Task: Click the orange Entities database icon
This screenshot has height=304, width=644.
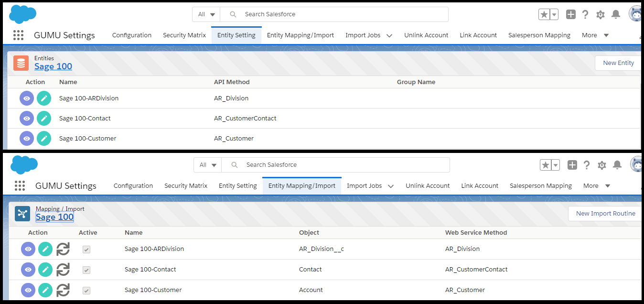Action: pyautogui.click(x=21, y=63)
